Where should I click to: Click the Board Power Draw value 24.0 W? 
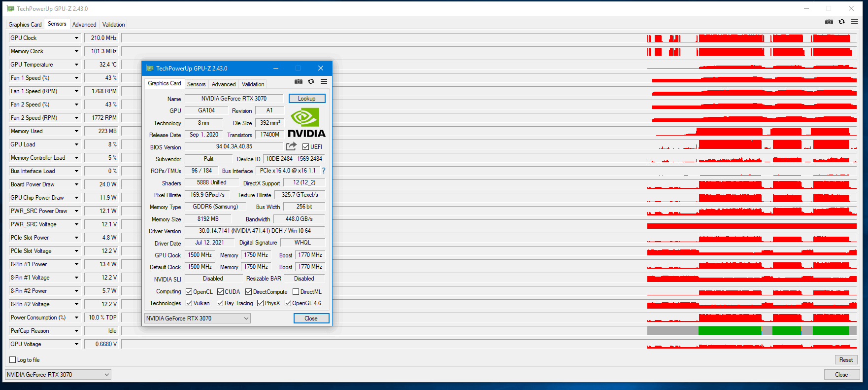(101, 184)
